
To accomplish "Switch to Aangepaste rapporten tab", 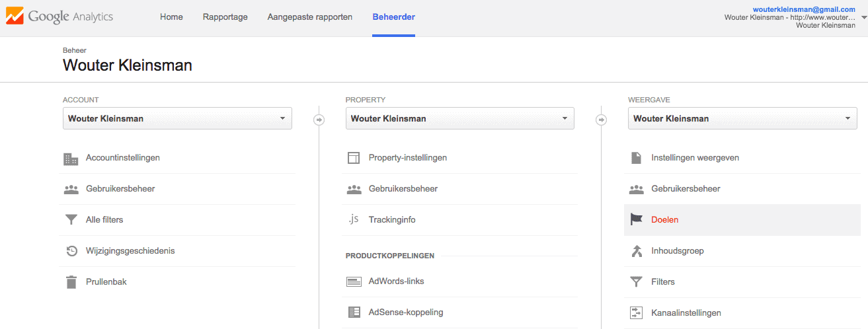I will [310, 17].
